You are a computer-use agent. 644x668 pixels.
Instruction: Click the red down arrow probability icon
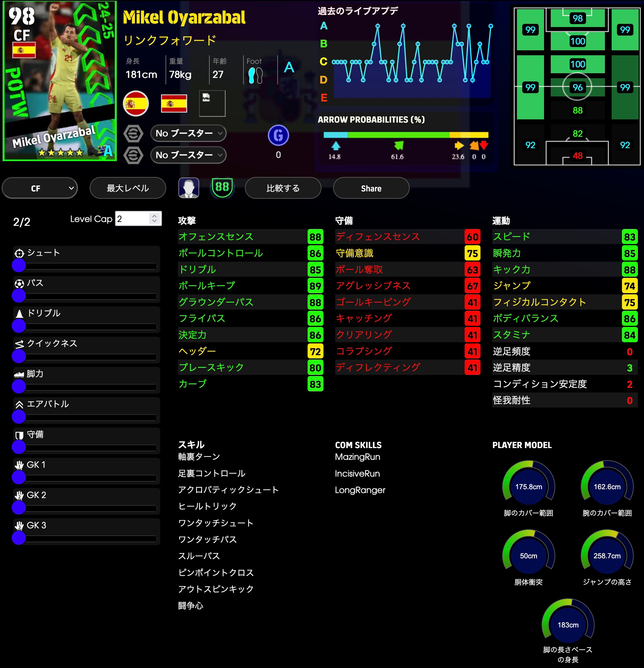(x=483, y=146)
